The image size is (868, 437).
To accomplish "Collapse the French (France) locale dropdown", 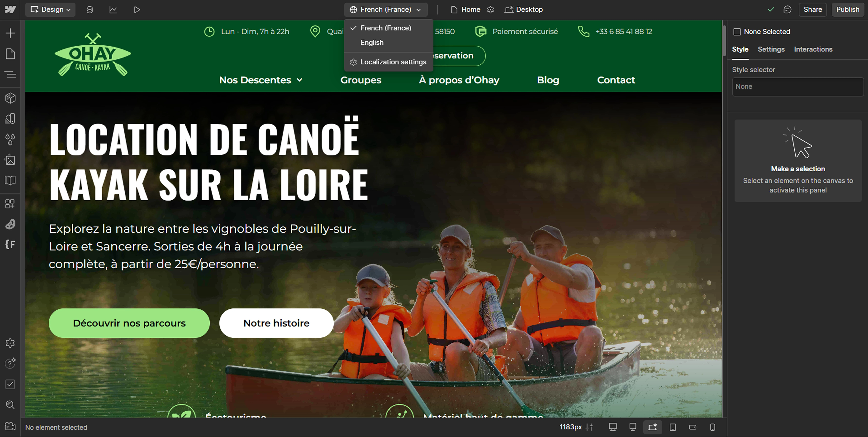I will coord(386,9).
